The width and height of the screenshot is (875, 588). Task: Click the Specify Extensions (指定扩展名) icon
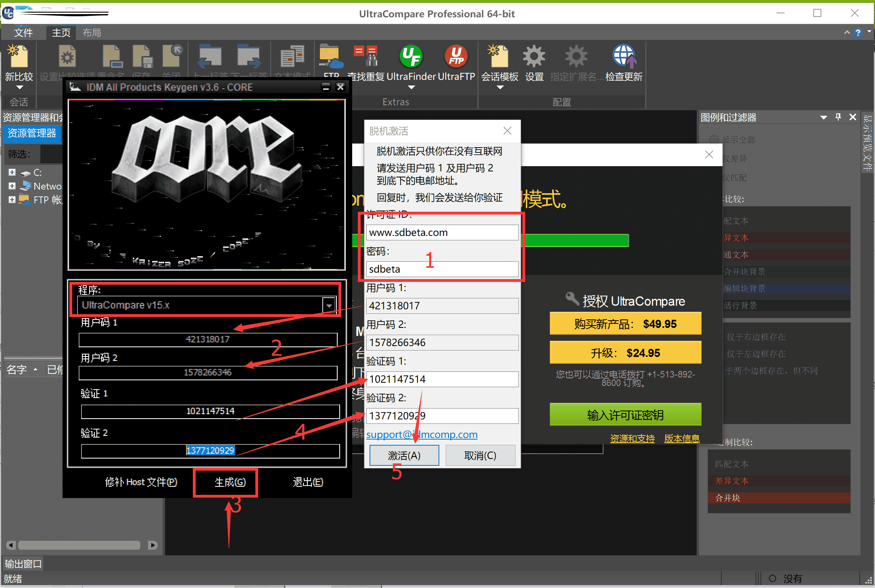576,56
